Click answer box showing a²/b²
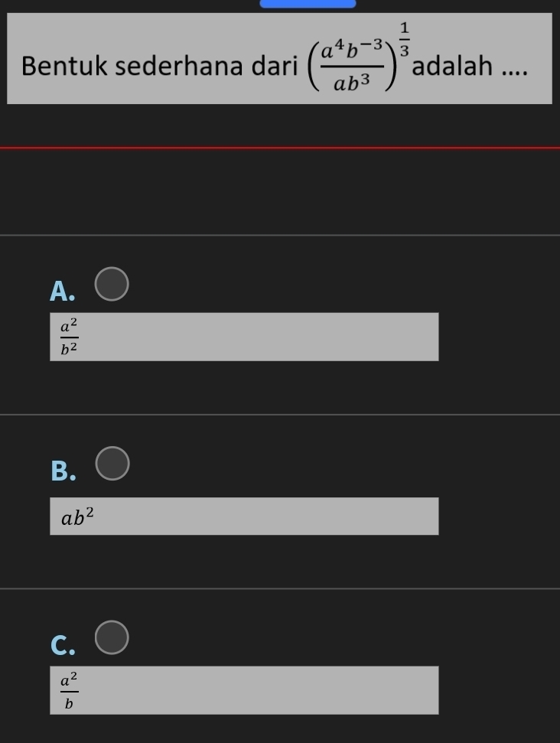The height and width of the screenshot is (743, 560). coord(244,337)
